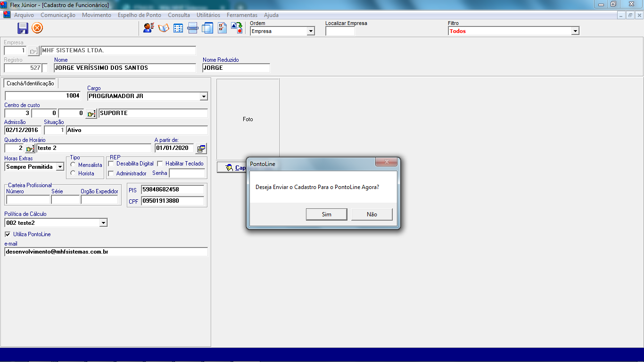Screen dimensions: 644x362
Task: Click the Quadro de Horário lookup icon
Action: (30, 148)
